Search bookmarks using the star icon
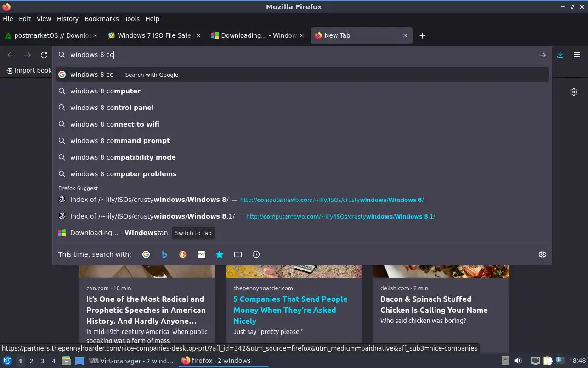The width and height of the screenshot is (588, 368). pos(220,254)
